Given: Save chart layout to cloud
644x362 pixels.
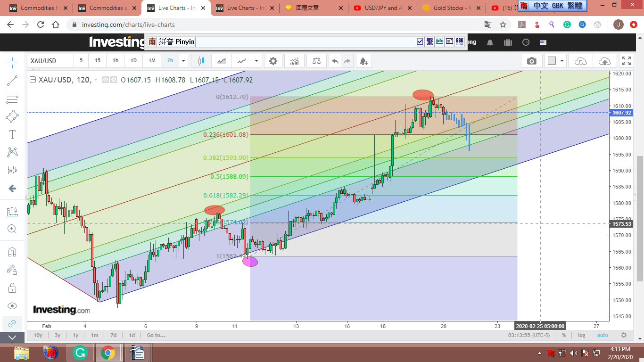Looking at the screenshot, I should (x=604, y=61).
